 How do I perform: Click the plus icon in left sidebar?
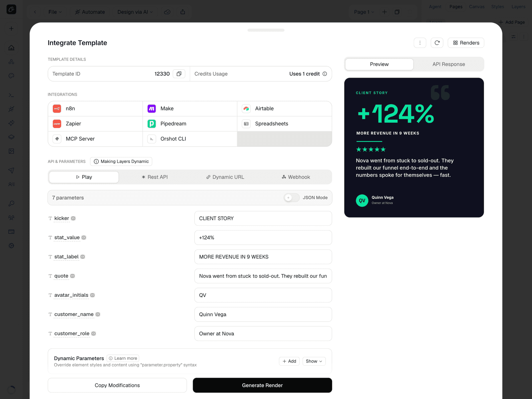11,29
